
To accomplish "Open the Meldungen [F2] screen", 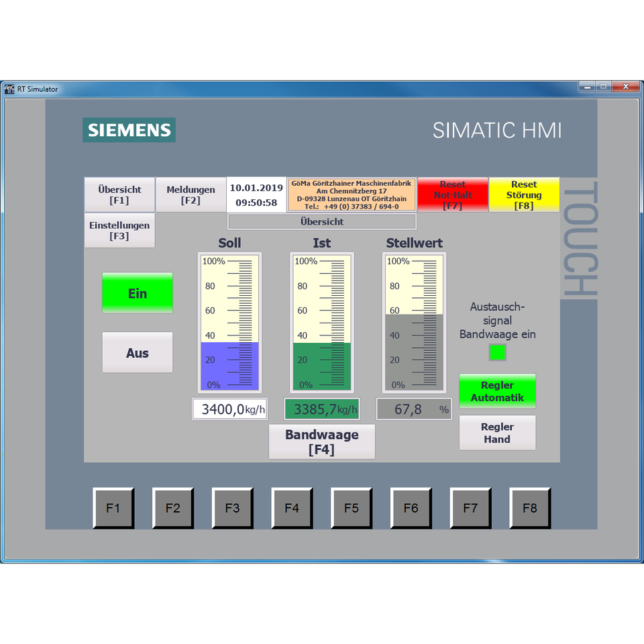I will pos(191,195).
